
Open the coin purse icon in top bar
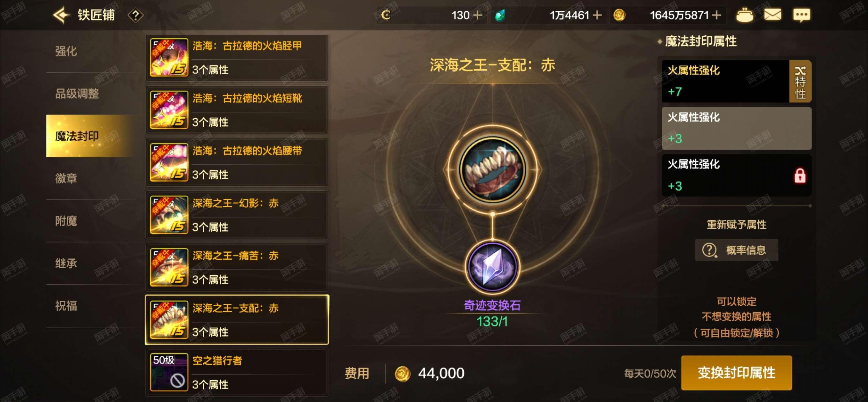(x=744, y=15)
